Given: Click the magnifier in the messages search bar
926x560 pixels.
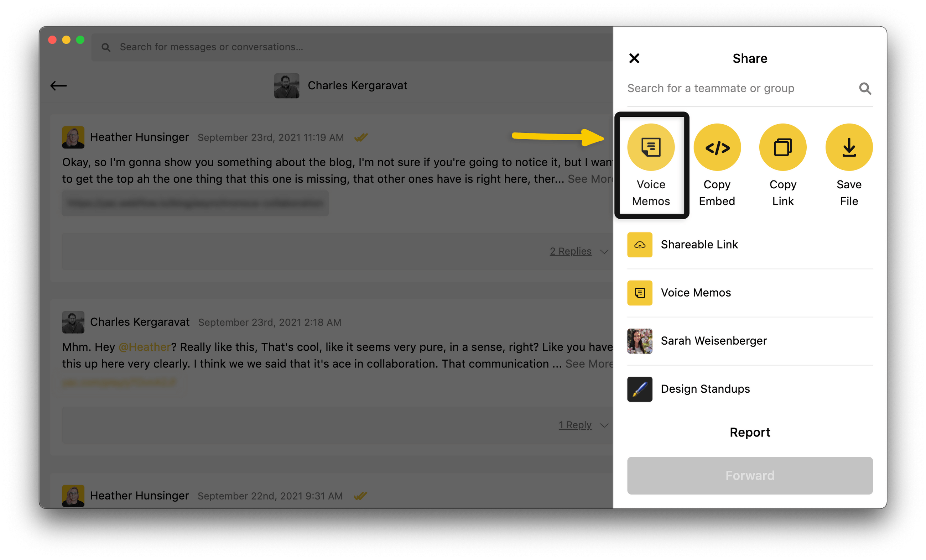Looking at the screenshot, I should click(x=106, y=47).
